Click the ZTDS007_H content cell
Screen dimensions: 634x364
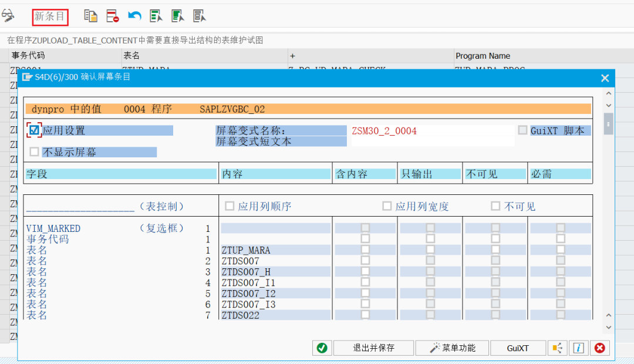coord(275,272)
